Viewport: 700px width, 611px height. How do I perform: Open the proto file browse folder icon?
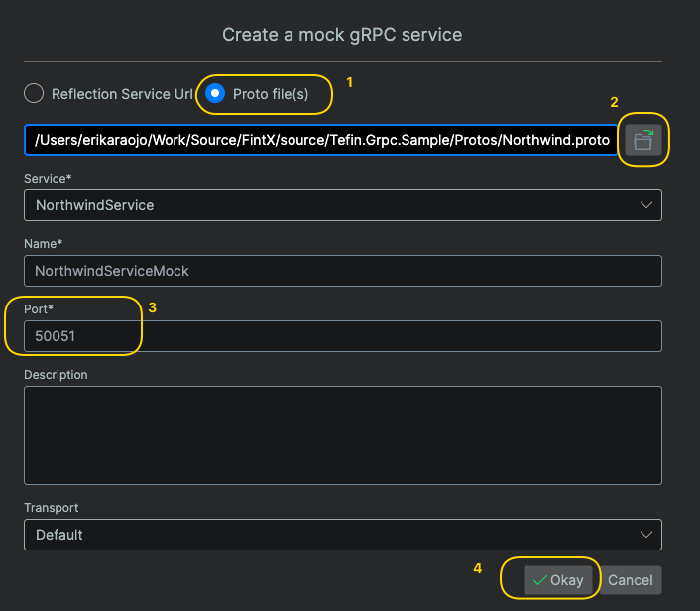[642, 140]
